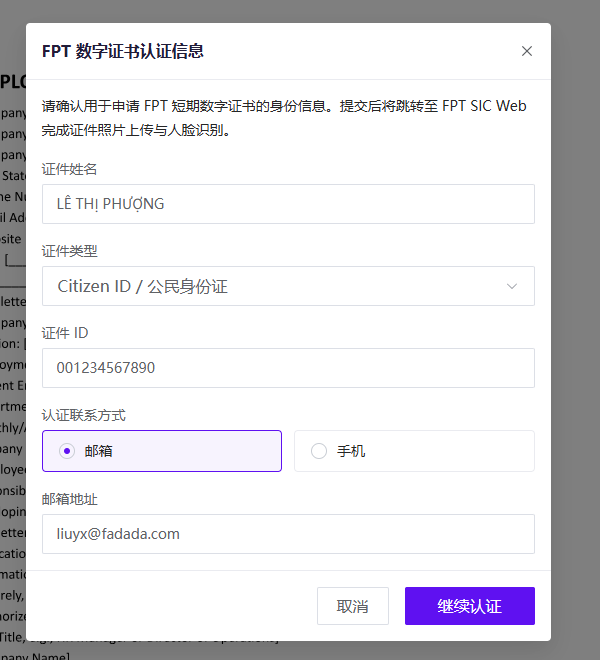600x660 pixels.
Task: Cancel with the 取消 button
Action: (352, 606)
